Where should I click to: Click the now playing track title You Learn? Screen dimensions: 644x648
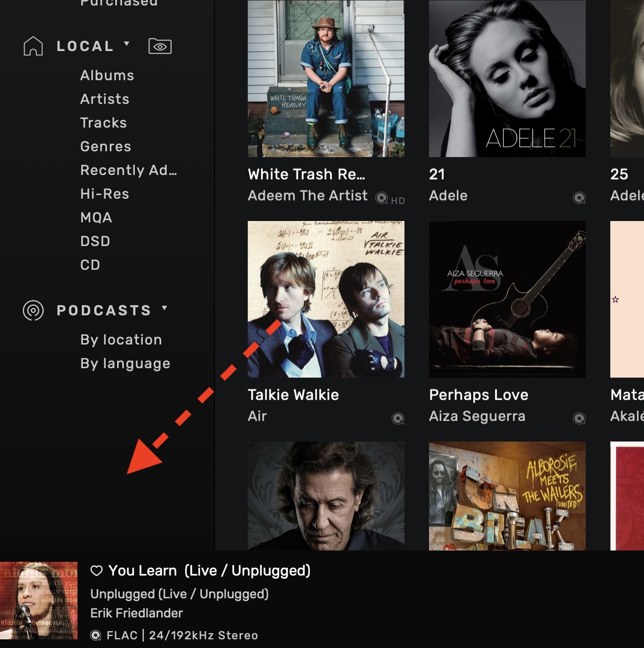pyautogui.click(x=210, y=571)
